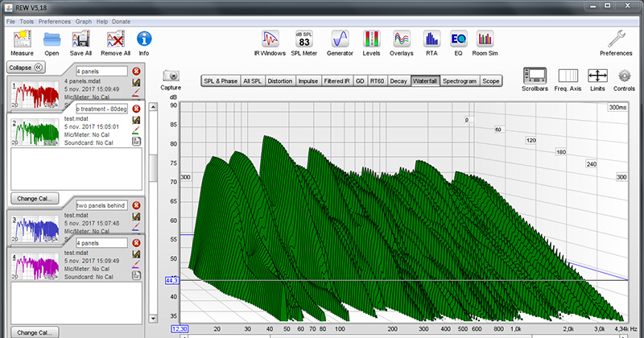Viewport: 644px width, 338px height.
Task: Click Change Cal... under magenta measurement 4
Action: (35, 332)
